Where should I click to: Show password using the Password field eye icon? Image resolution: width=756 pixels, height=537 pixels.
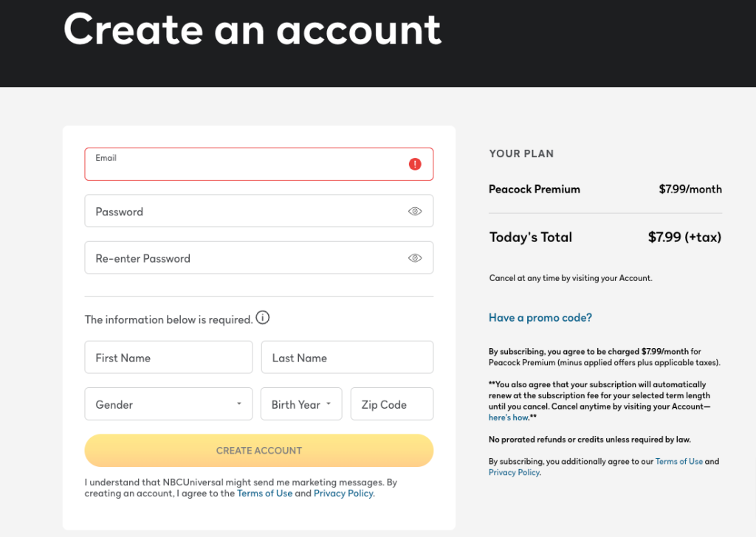[415, 212]
